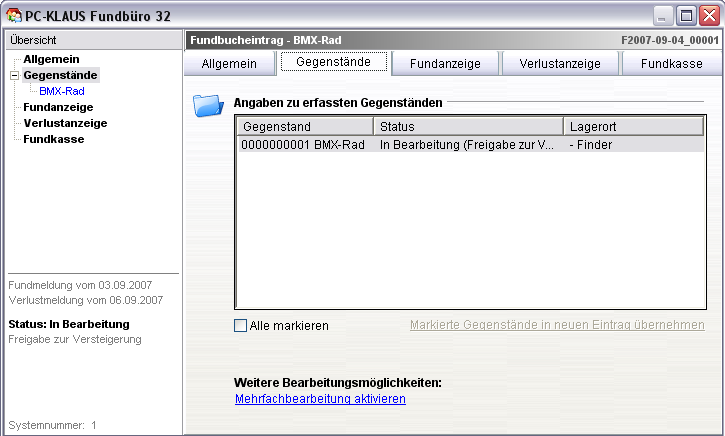The height and width of the screenshot is (436, 725).
Task: Click the blue folder icon beside Angaben
Action: [x=207, y=105]
